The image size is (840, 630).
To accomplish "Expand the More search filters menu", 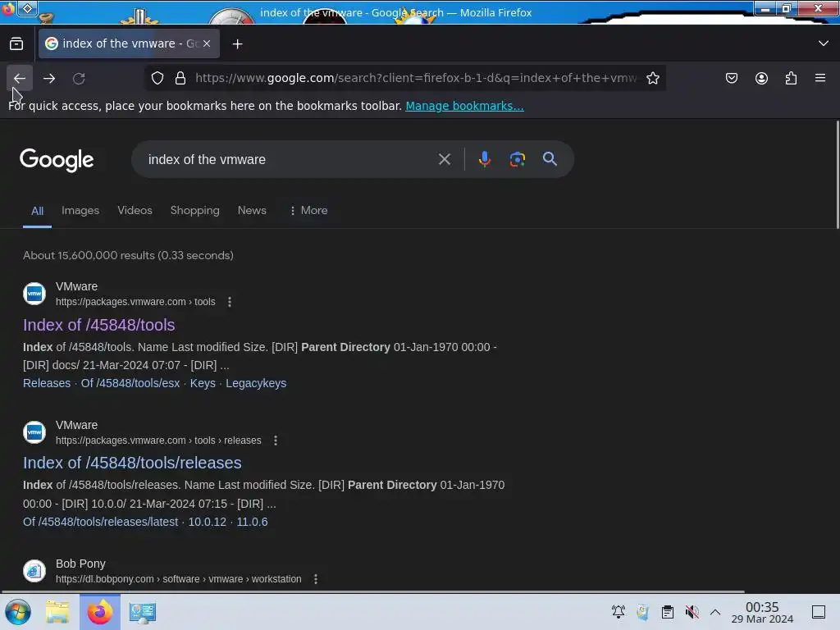I will coord(308,210).
